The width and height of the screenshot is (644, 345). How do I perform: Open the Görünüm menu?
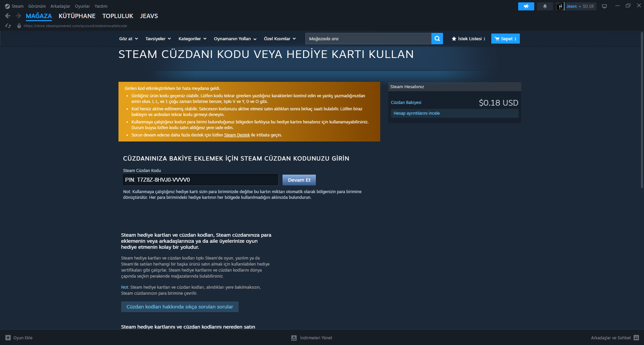pos(37,6)
